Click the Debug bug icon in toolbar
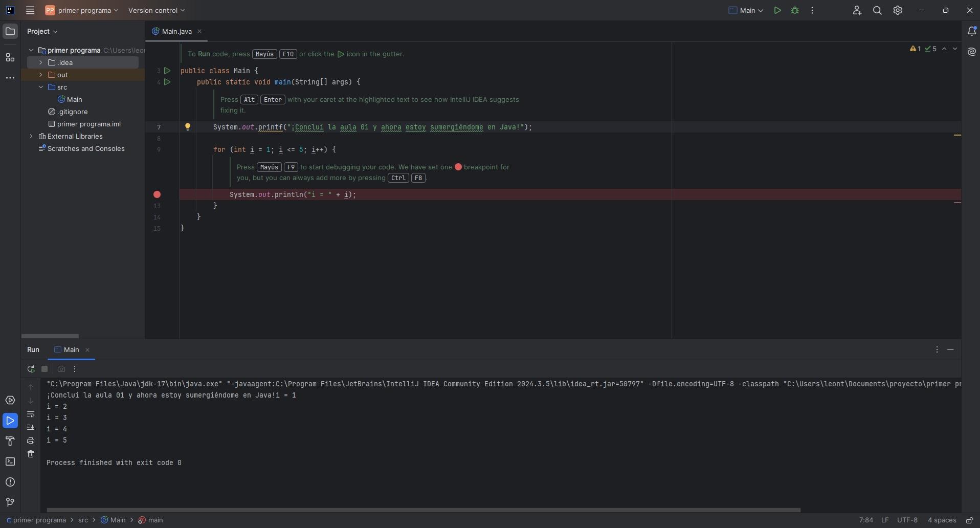 tap(795, 10)
